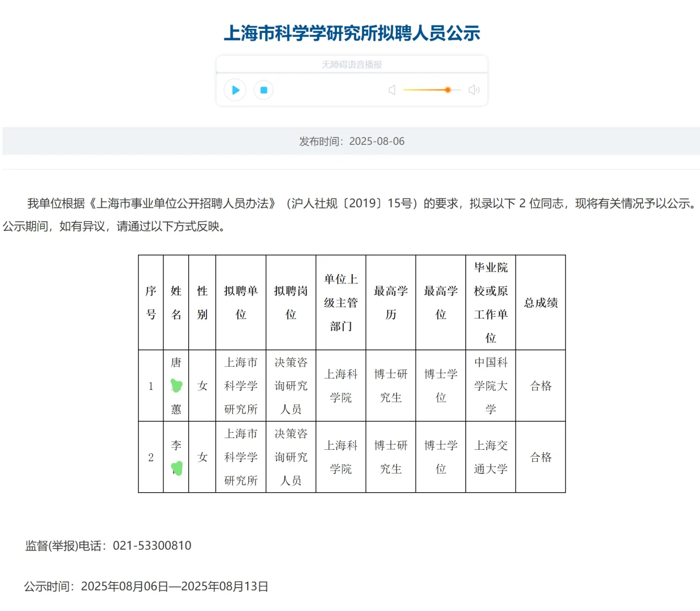Stop the voice broadcast playback

tap(263, 90)
